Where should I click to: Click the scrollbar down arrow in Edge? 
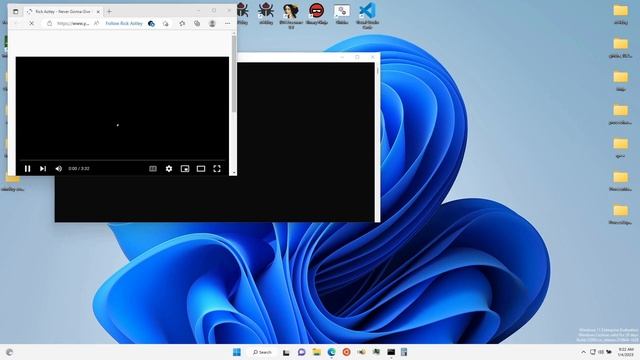tap(234, 173)
